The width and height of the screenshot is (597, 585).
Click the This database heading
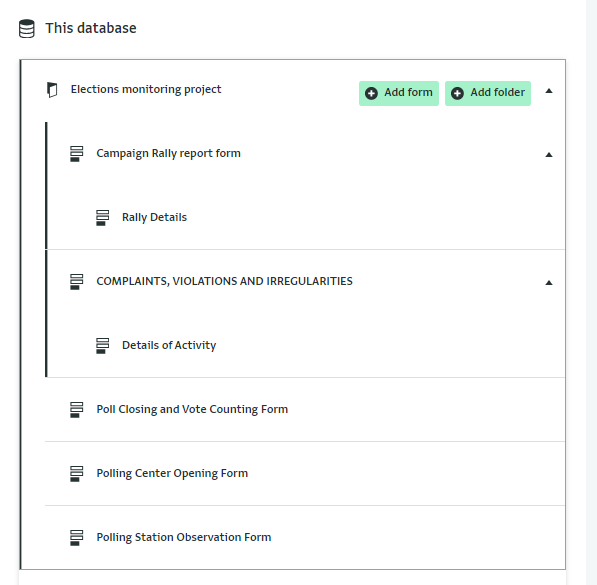(x=91, y=29)
